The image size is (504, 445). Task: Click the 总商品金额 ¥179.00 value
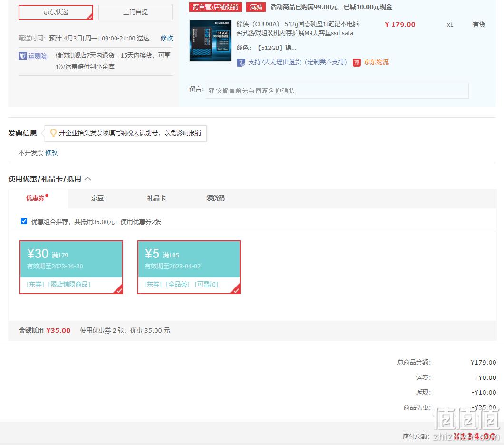click(x=483, y=362)
